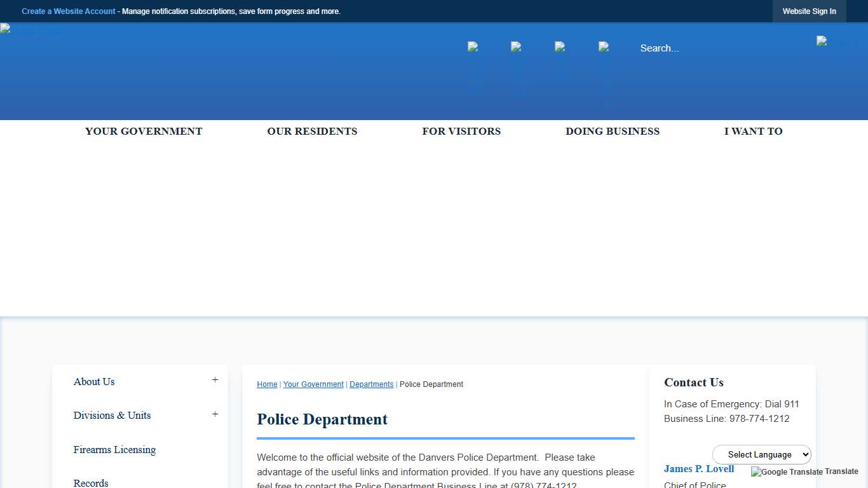Go to Departments breadcrumb link
Image resolution: width=868 pixels, height=488 pixels.
(x=371, y=384)
